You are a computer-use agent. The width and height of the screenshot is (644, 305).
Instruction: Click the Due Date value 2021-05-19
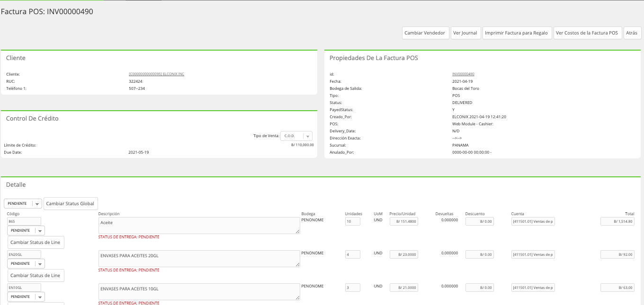(x=139, y=152)
